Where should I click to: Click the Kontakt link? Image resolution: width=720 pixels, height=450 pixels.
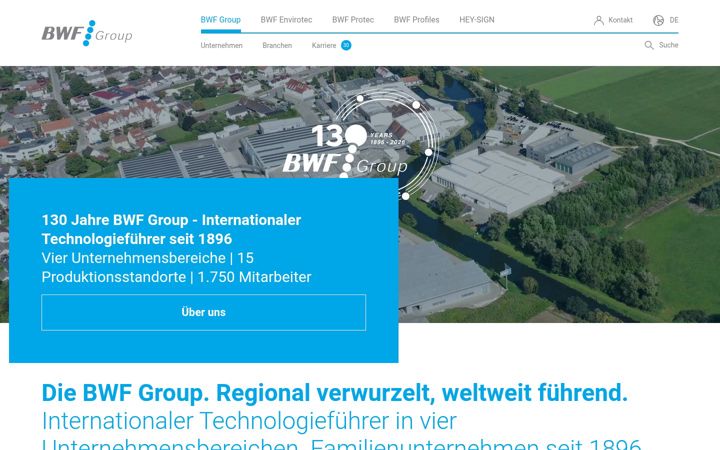pyautogui.click(x=620, y=20)
